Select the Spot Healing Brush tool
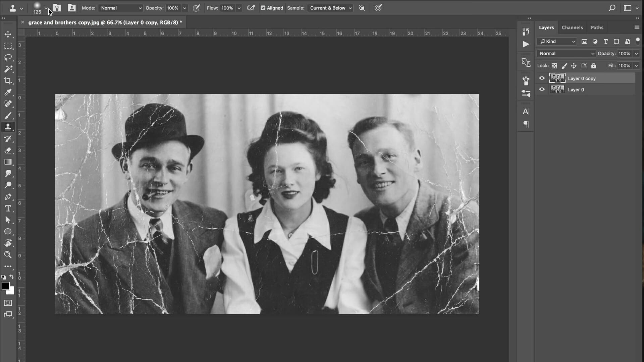This screenshot has width=644, height=362. tap(8, 104)
